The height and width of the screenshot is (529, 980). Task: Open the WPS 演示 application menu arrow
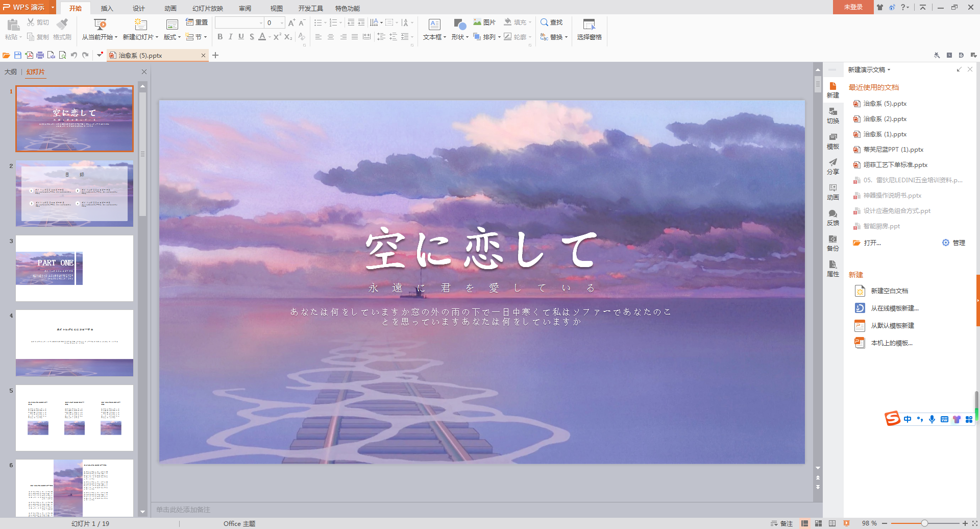pos(53,7)
